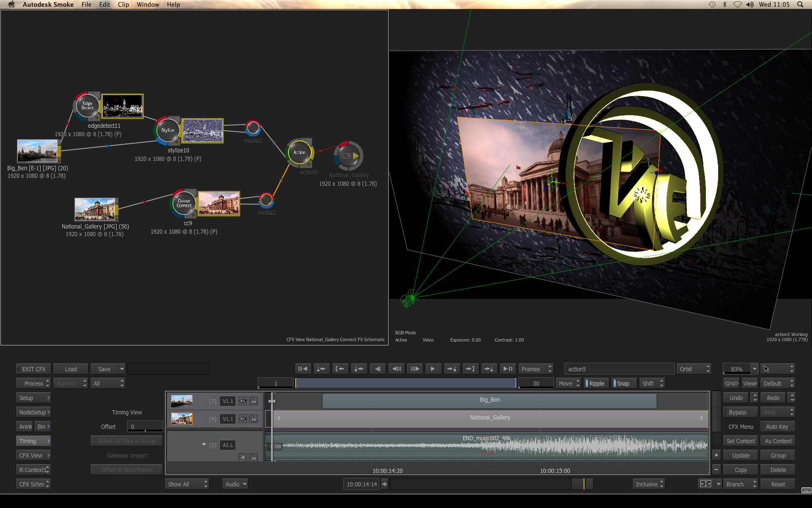This screenshot has width=812, height=508.
Task: Open the Audio dropdown
Action: [x=235, y=484]
